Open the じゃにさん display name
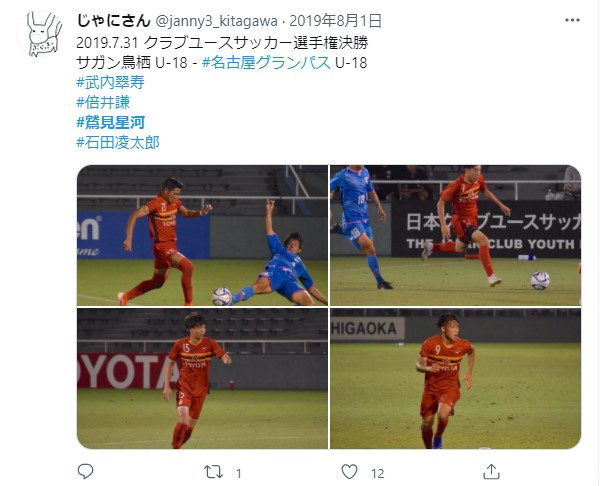Screen dimensions: 600x486 (x=113, y=21)
